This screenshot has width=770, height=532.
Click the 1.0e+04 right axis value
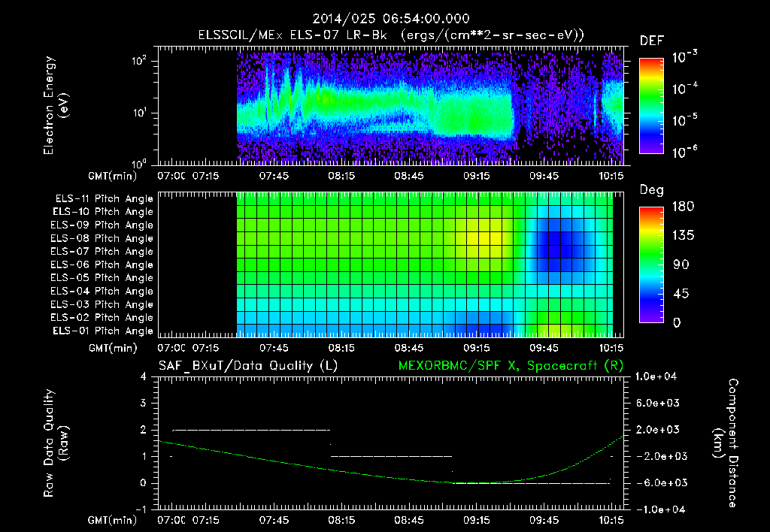(x=656, y=376)
